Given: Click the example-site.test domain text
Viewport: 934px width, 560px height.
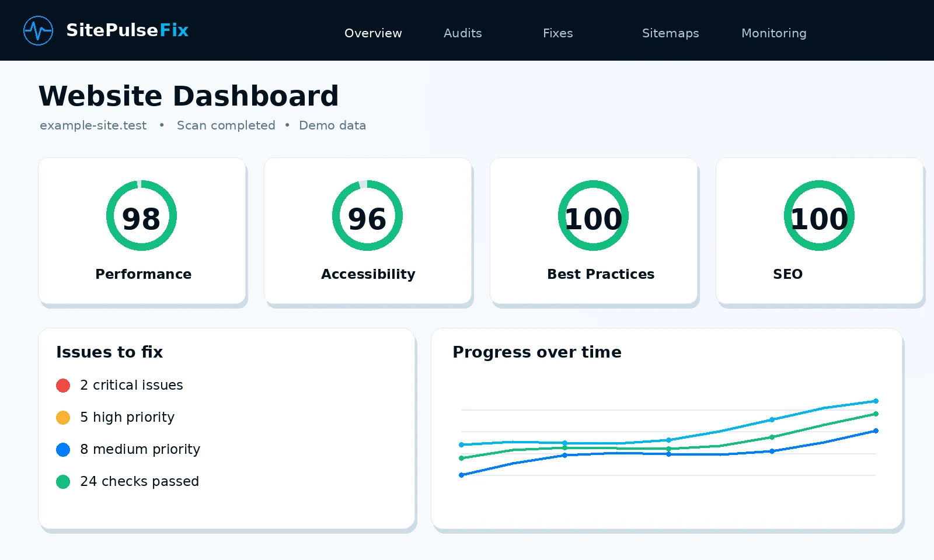Looking at the screenshot, I should pyautogui.click(x=93, y=125).
